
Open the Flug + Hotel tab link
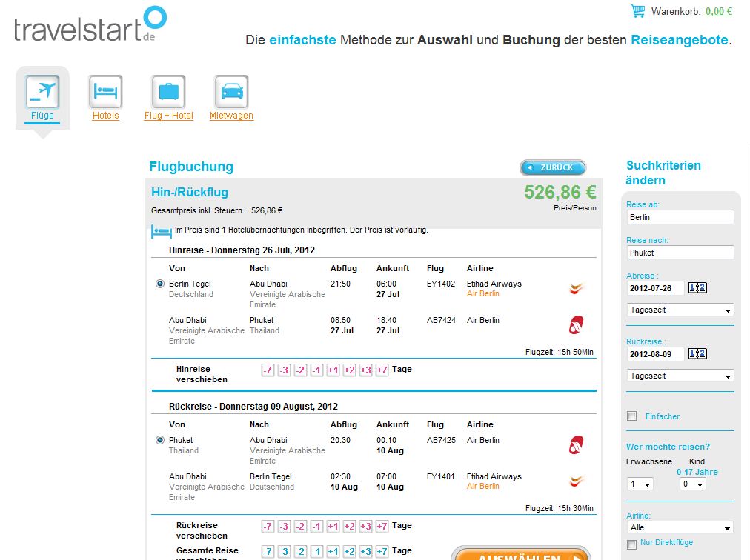[x=169, y=116]
